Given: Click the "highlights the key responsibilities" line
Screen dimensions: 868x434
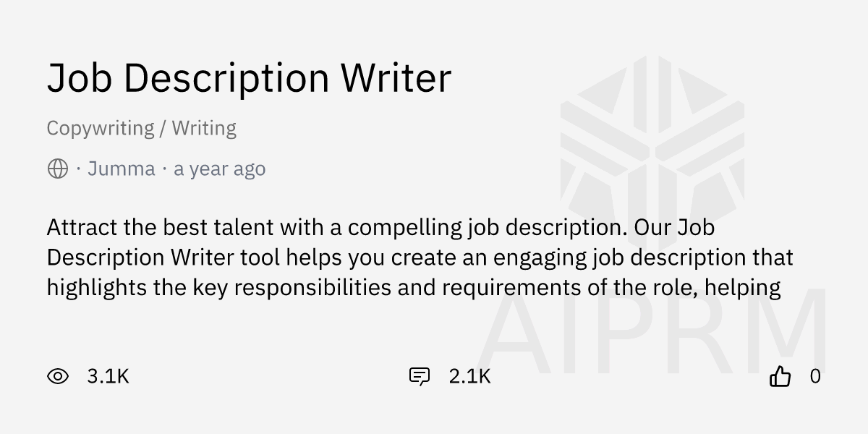Looking at the screenshot, I should 217,288.
